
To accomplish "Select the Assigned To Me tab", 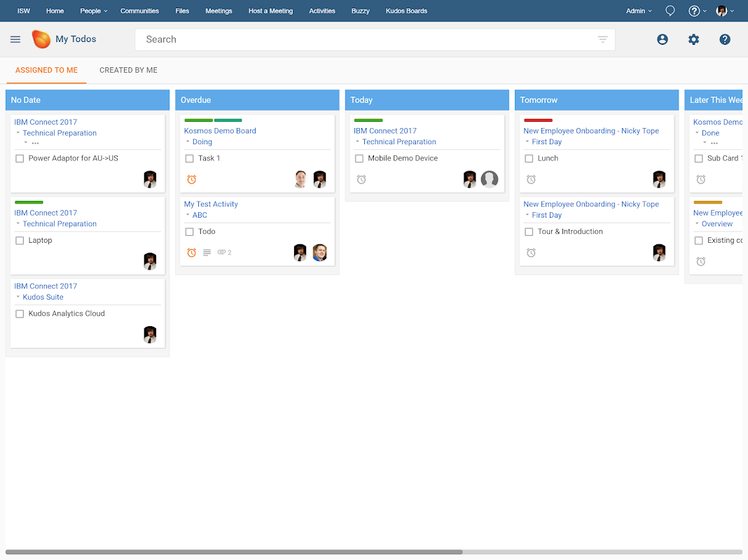I will 46,70.
